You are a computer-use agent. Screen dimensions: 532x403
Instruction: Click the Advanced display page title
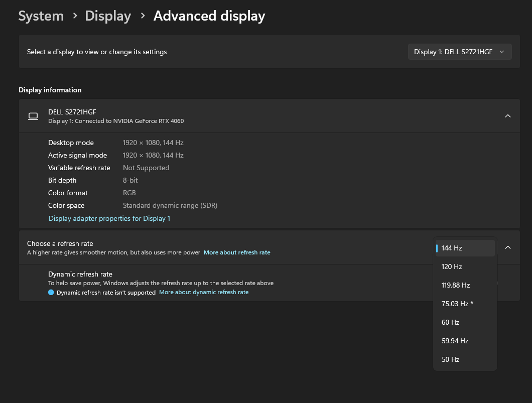209,16
